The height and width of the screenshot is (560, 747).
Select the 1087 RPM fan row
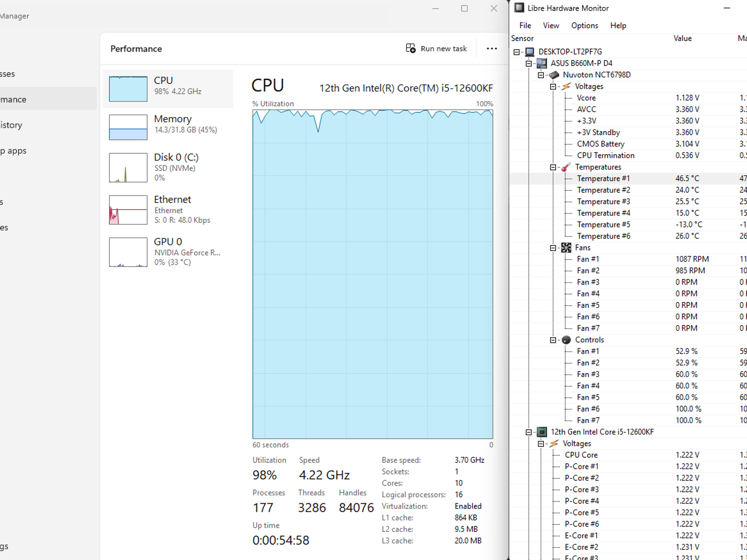click(628, 259)
